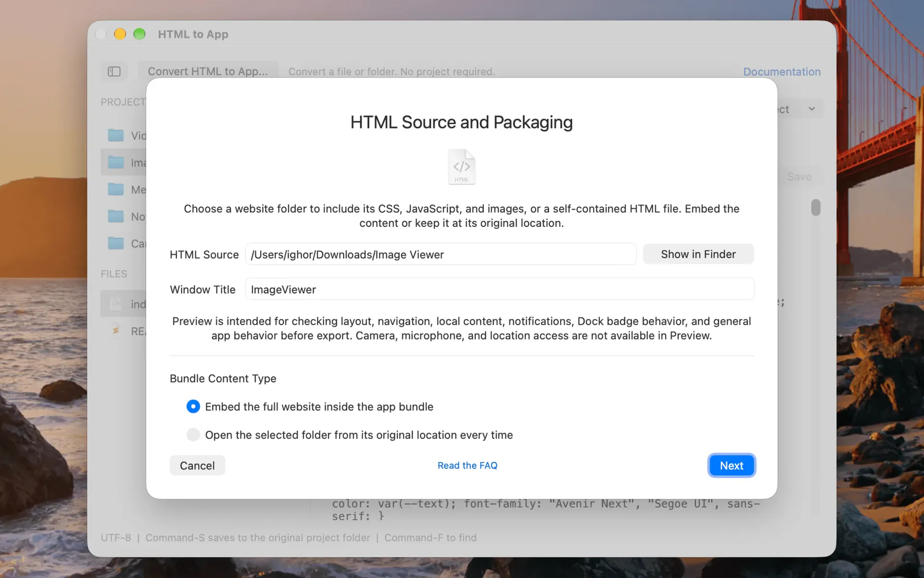Select the Me project folder icon
The height and width of the screenshot is (578, 924).
click(x=115, y=189)
